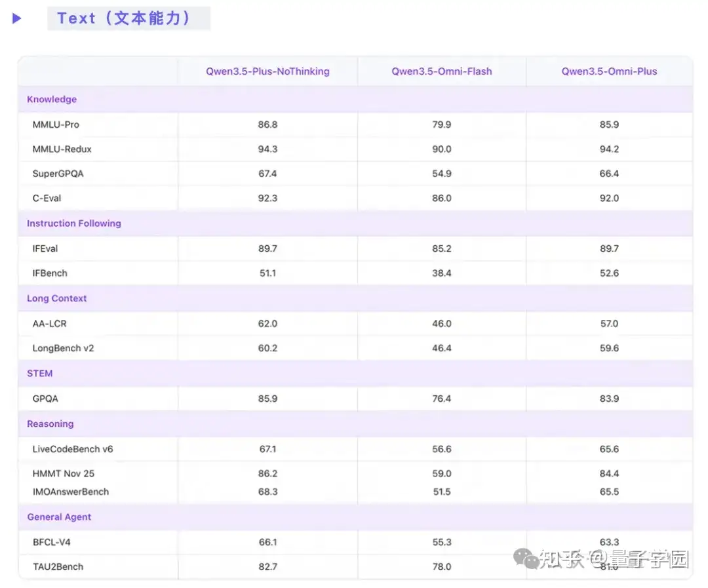708x588 pixels.
Task: Click the General Agent section header
Action: click(59, 517)
